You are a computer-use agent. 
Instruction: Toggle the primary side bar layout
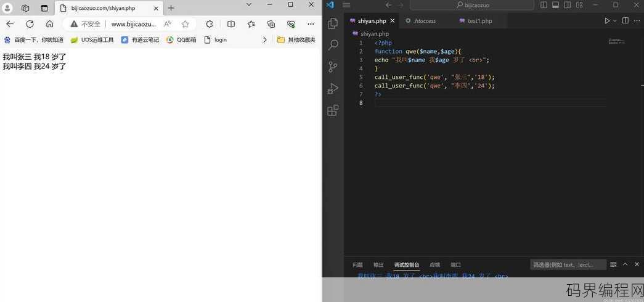pos(544,5)
